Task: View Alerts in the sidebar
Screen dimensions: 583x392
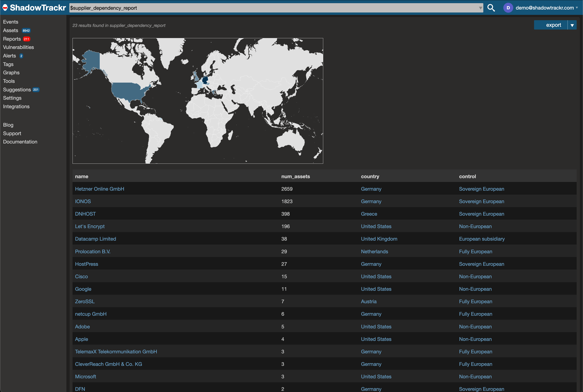Action: click(x=10, y=56)
